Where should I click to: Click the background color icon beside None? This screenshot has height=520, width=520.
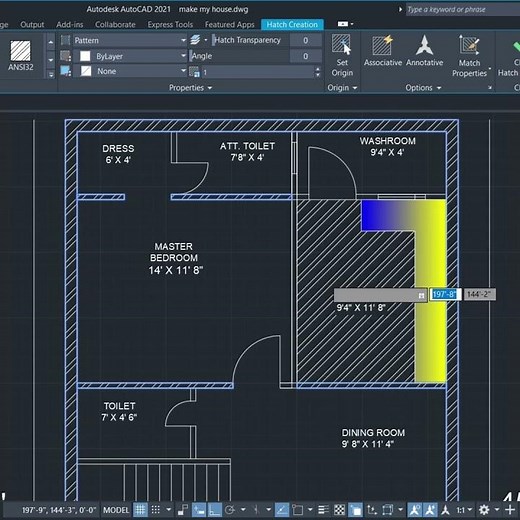coord(66,71)
